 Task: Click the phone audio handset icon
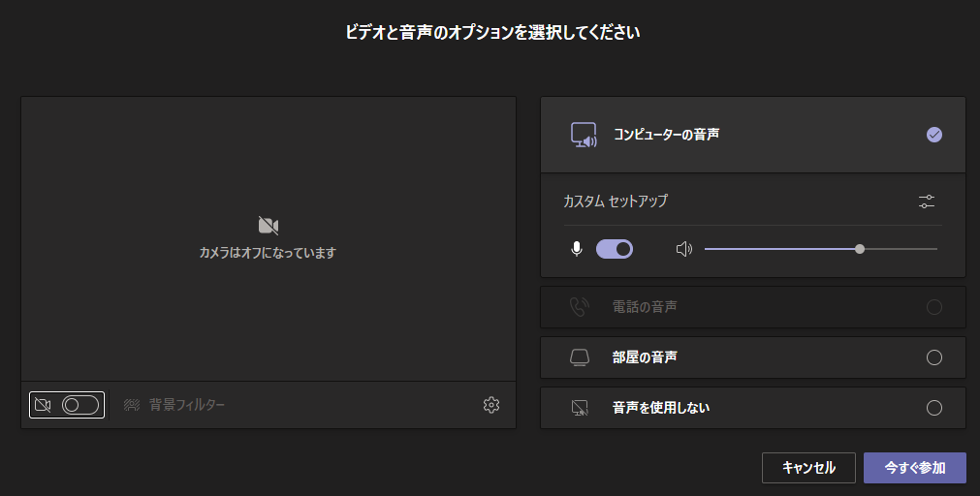[x=580, y=307]
